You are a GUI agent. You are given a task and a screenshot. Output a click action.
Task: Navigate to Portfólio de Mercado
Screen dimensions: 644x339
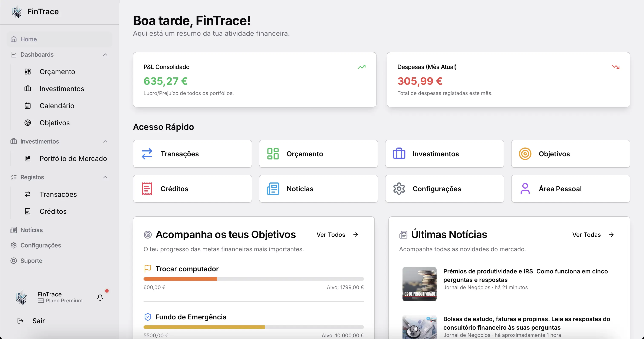[73, 158]
